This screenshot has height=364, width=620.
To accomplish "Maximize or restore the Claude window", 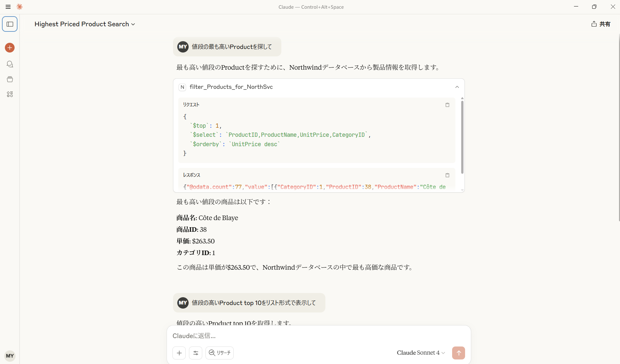I will pos(594,7).
